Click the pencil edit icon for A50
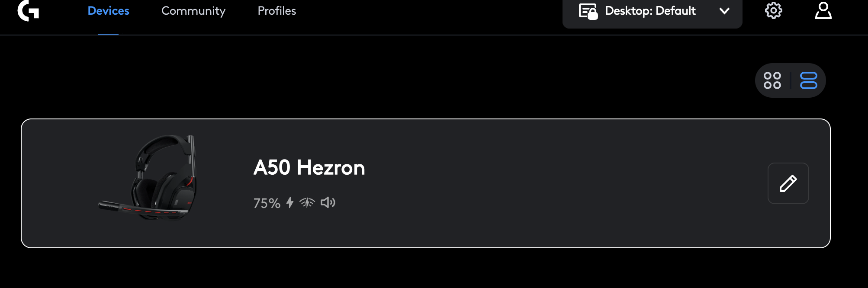This screenshot has width=868, height=288. pos(788,183)
